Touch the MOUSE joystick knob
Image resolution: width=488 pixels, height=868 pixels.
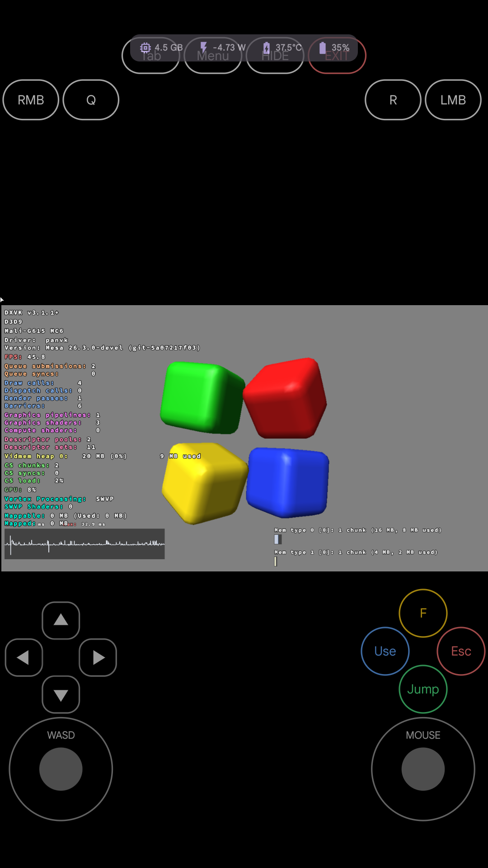tap(423, 769)
